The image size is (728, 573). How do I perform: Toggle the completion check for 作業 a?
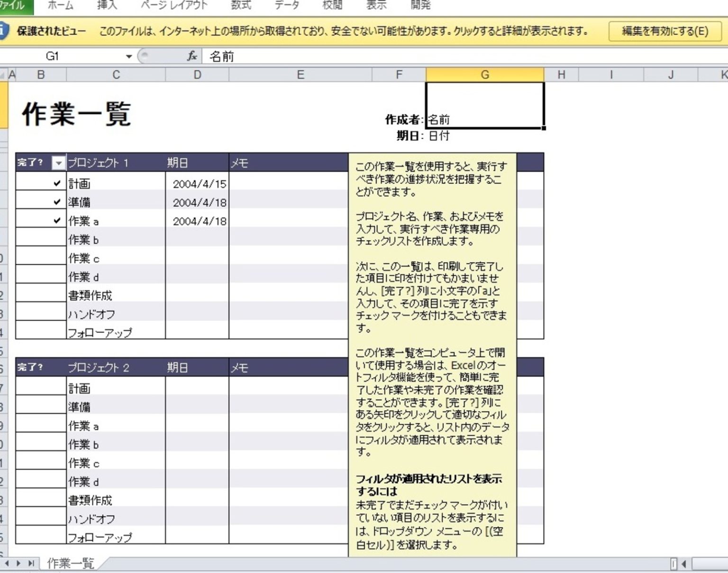[56, 221]
